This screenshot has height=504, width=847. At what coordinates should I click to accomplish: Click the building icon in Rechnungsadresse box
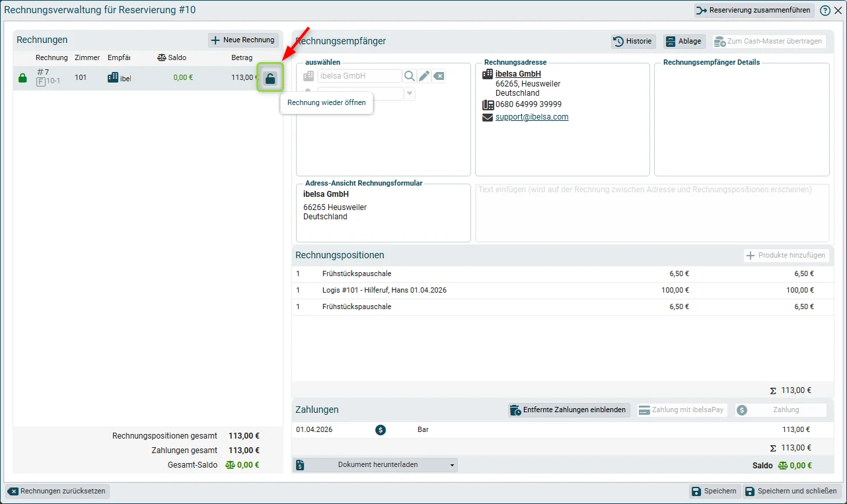[488, 74]
